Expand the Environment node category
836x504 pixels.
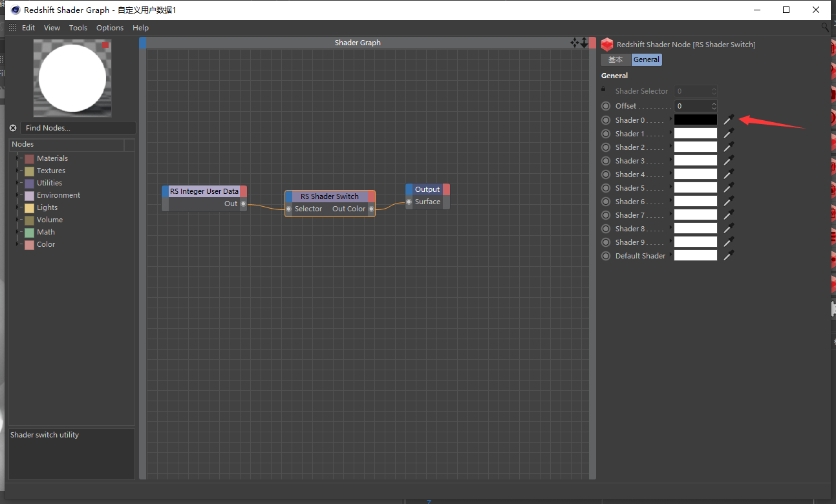17,195
